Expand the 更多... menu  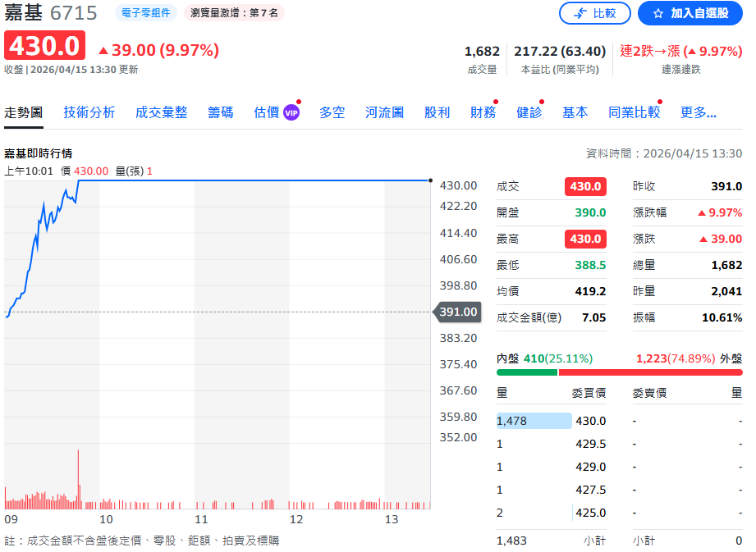698,112
